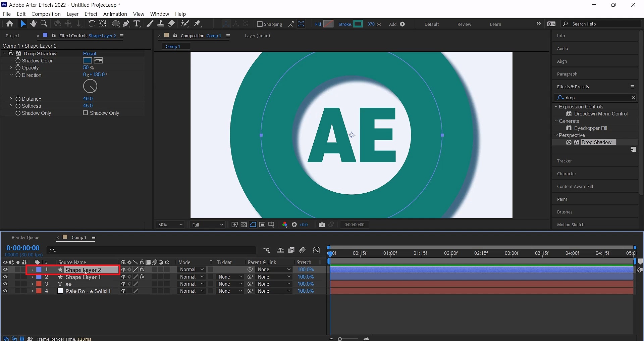Click the Shadow Color eyedropper
The image size is (644, 341).
(x=98, y=60)
